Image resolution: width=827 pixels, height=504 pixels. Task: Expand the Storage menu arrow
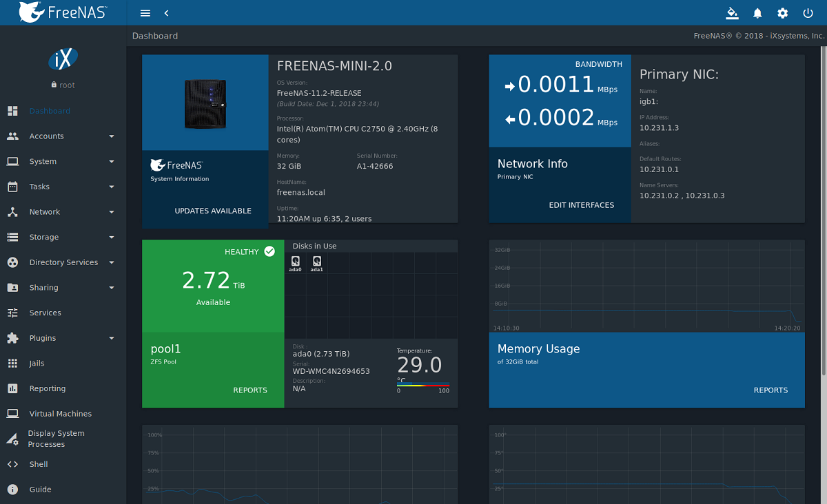(112, 238)
